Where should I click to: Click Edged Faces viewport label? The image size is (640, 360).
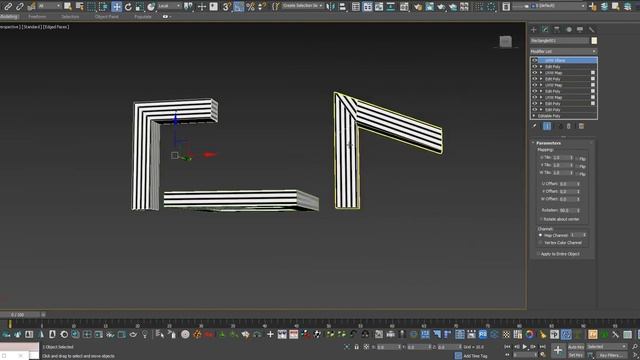(x=56, y=27)
